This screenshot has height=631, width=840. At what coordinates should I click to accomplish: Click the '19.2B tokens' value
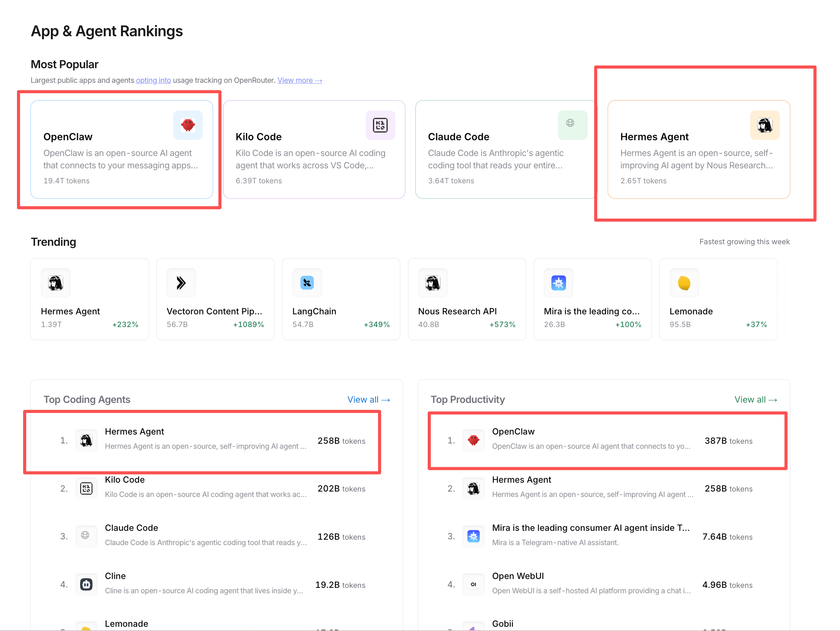[x=340, y=585]
